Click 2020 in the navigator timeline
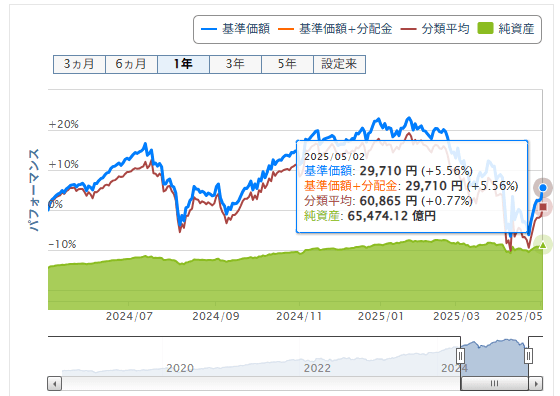This screenshot has height=396, width=560. click(180, 368)
